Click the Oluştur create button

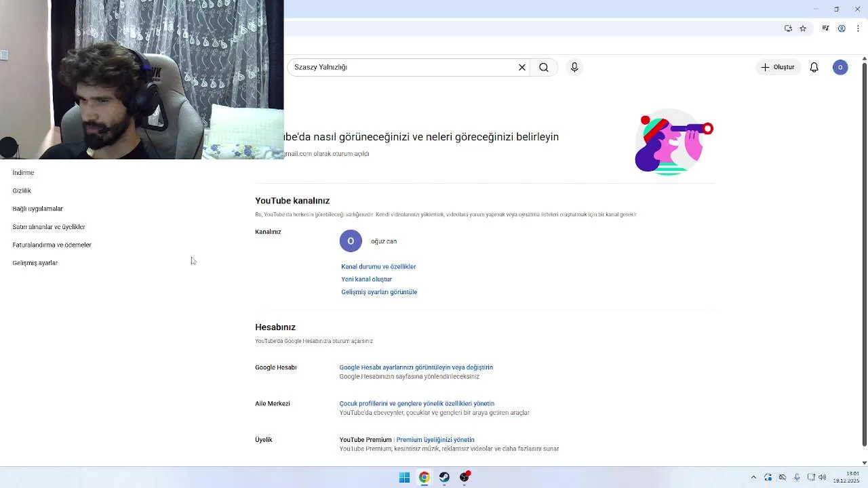pyautogui.click(x=778, y=67)
